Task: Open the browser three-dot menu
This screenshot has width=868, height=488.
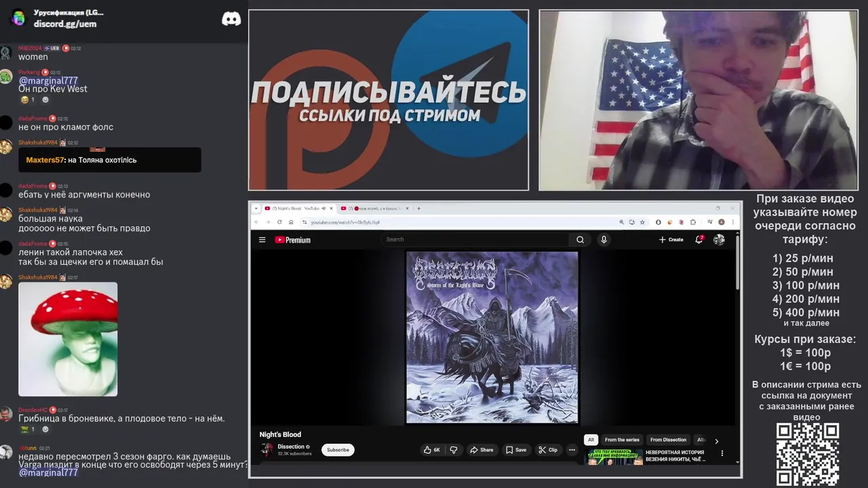Action: [734, 222]
